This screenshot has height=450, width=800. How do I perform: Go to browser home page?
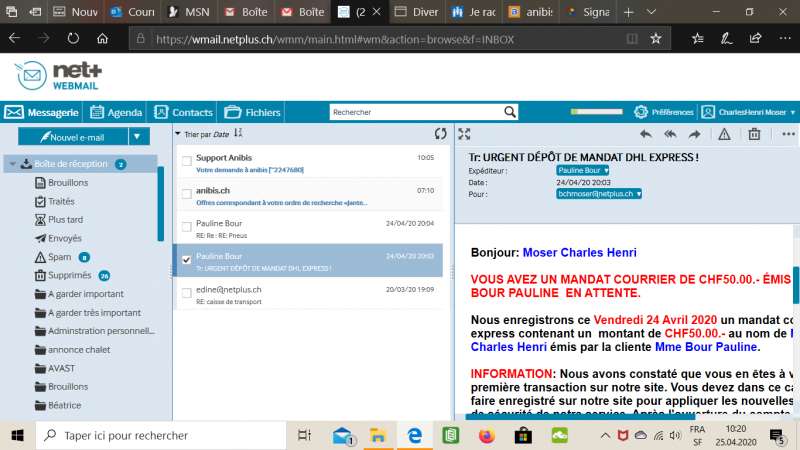click(x=103, y=38)
